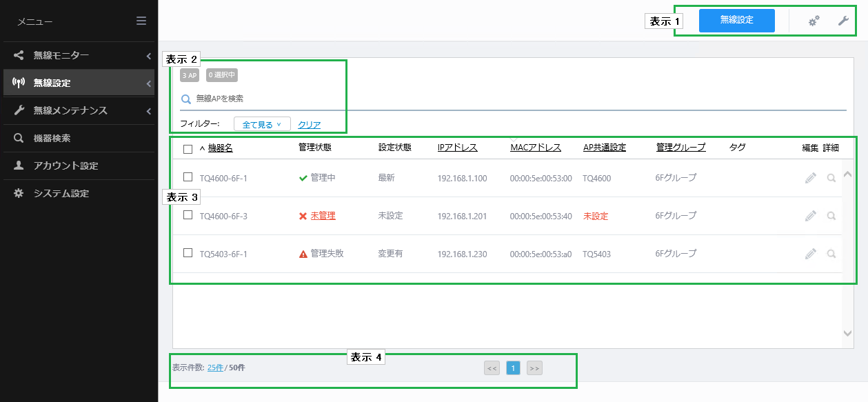Check the box for TQ4600-6F-1
The height and width of the screenshot is (402, 868).
(188, 177)
